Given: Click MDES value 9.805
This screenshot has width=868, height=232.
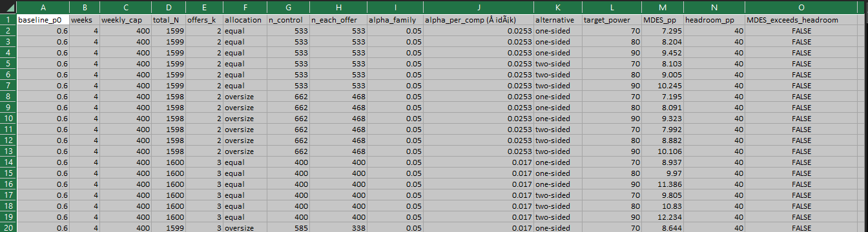Looking at the screenshot, I should pyautogui.click(x=663, y=195).
